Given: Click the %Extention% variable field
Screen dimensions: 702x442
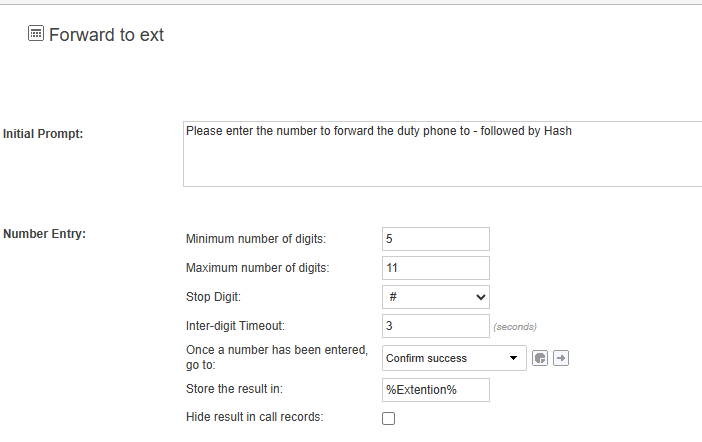Looking at the screenshot, I should (x=436, y=389).
